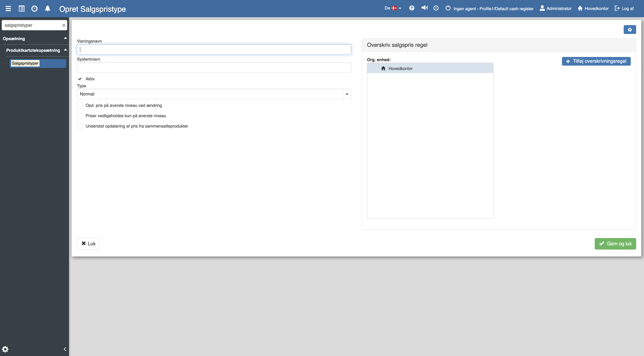Enable Opd. pris på øverste niveau checkbox
Viewport: 644px width, 356px height.
[80, 105]
